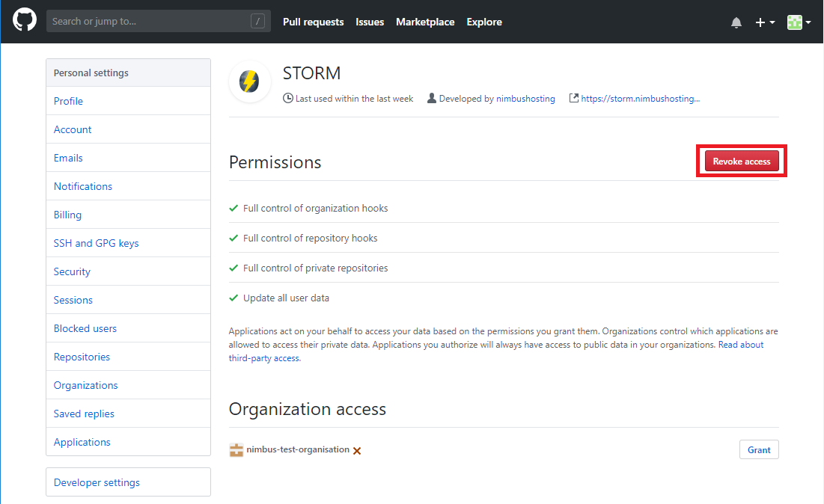Open Billing settings page
This screenshot has height=504, width=824.
(128, 214)
